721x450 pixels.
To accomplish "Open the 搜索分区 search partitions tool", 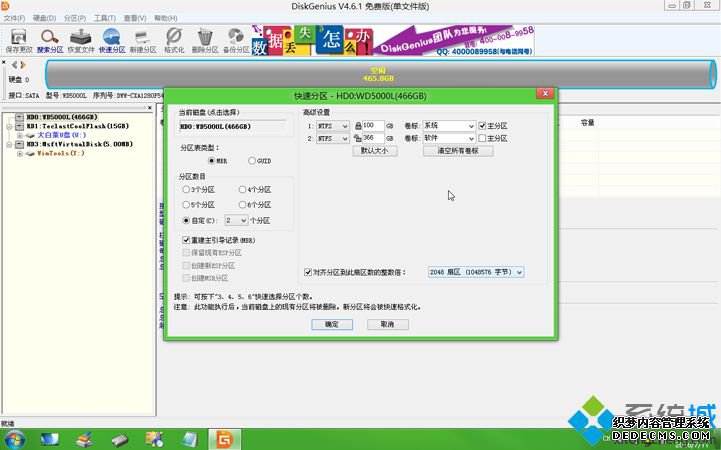I will pyautogui.click(x=50, y=40).
